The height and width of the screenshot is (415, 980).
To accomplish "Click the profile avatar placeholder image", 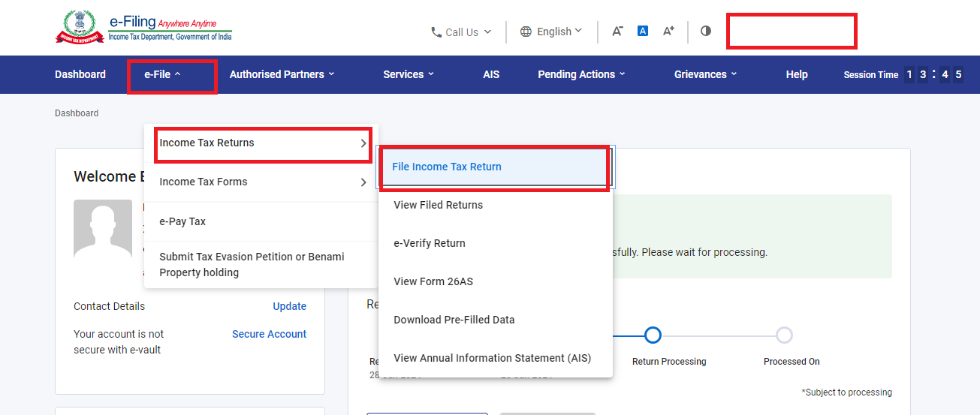I will point(104,229).
